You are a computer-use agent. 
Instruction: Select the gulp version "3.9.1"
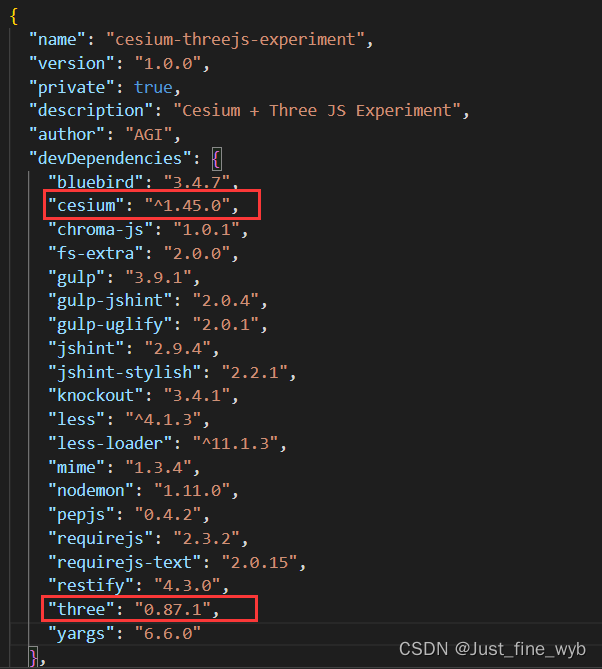coord(158,278)
